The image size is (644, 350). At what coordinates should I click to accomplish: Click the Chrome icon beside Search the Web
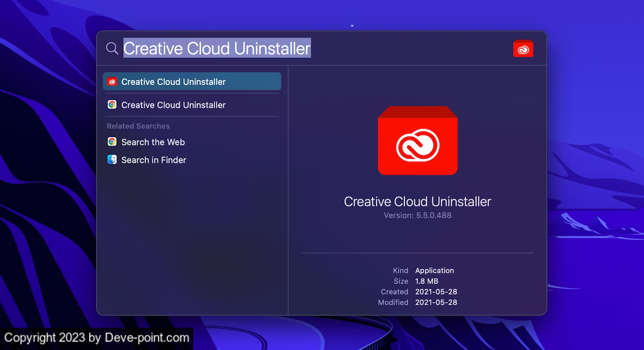[x=112, y=142]
